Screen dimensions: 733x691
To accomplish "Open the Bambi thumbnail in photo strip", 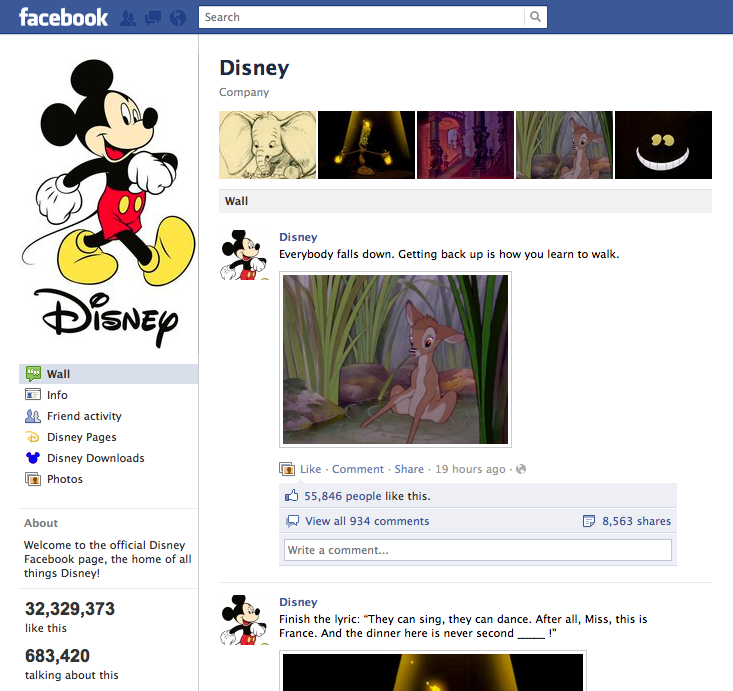I will pyautogui.click(x=564, y=145).
